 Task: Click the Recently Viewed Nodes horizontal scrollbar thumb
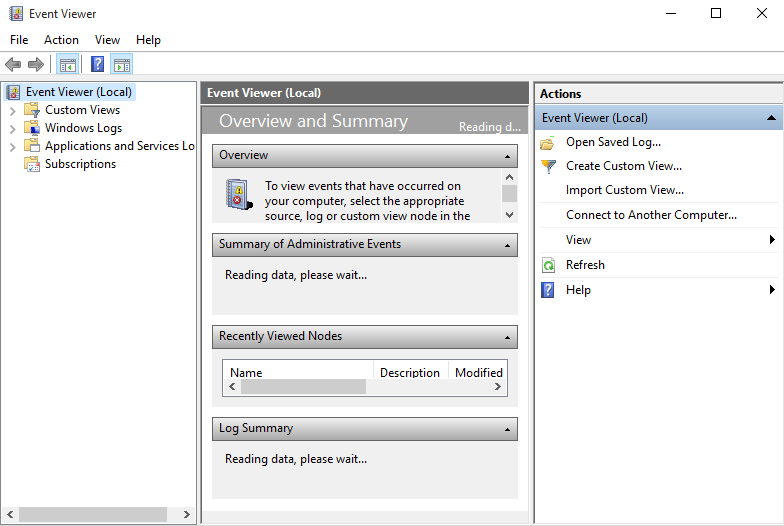click(304, 386)
